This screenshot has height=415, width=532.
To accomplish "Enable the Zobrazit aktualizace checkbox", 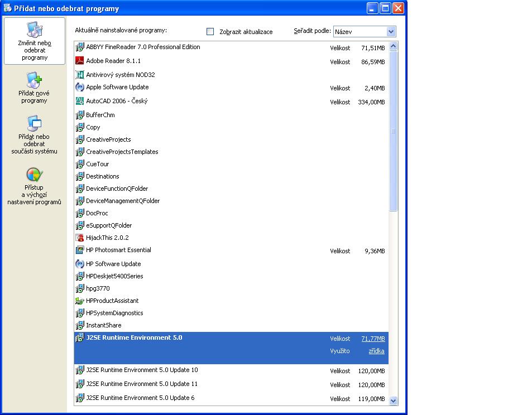I will click(x=210, y=32).
